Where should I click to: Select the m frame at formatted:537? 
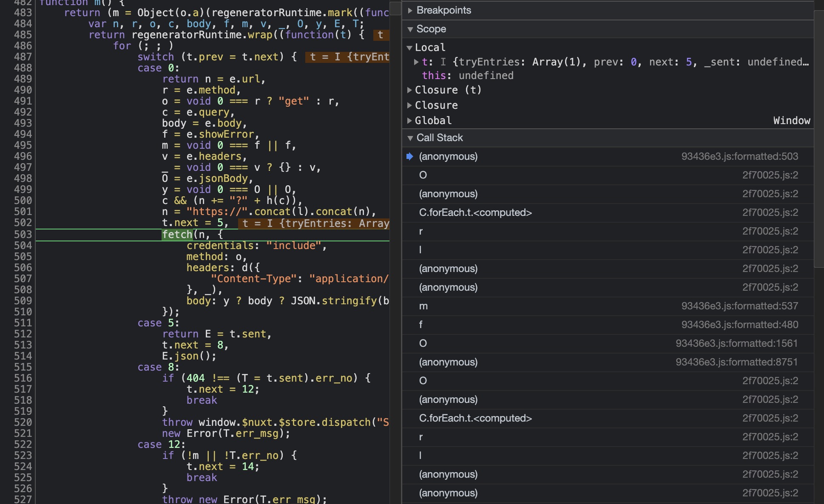423,306
